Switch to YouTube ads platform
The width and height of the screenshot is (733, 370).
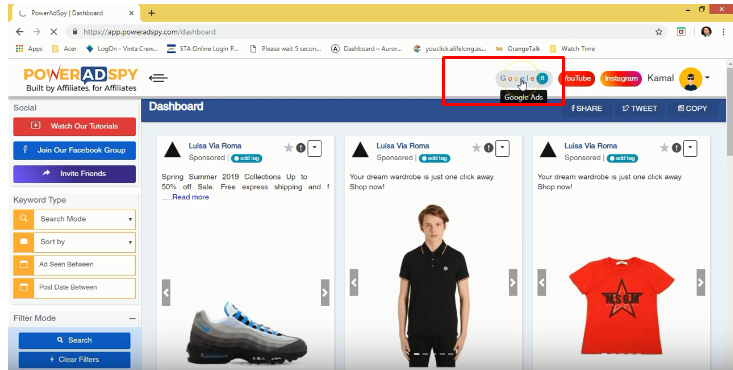tap(576, 79)
